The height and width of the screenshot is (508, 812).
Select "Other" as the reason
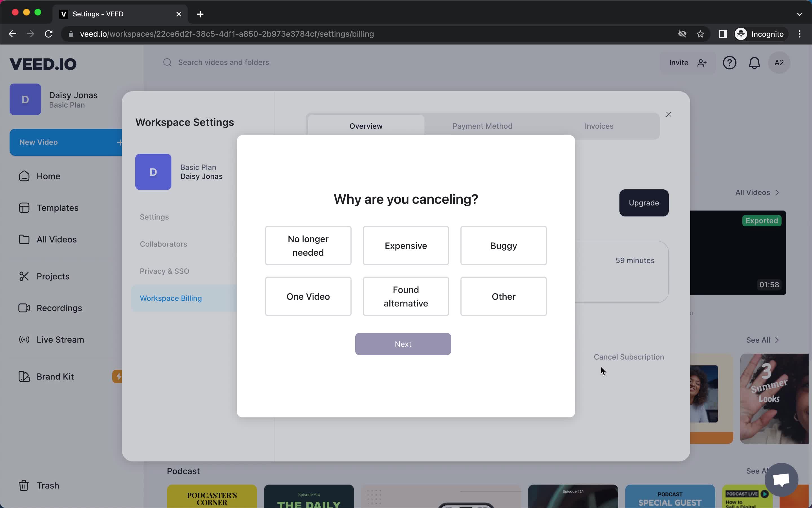point(503,296)
